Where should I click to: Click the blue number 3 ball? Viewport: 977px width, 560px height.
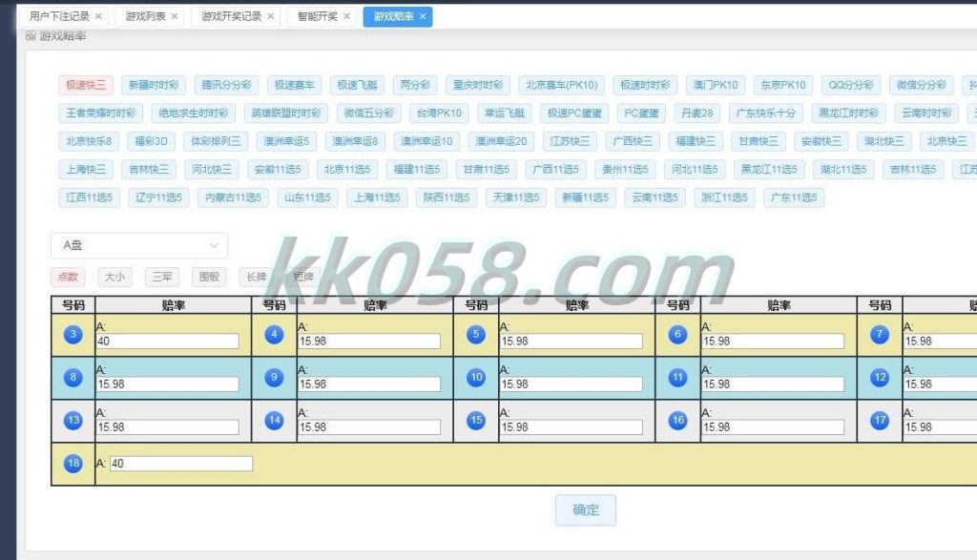coord(73,335)
